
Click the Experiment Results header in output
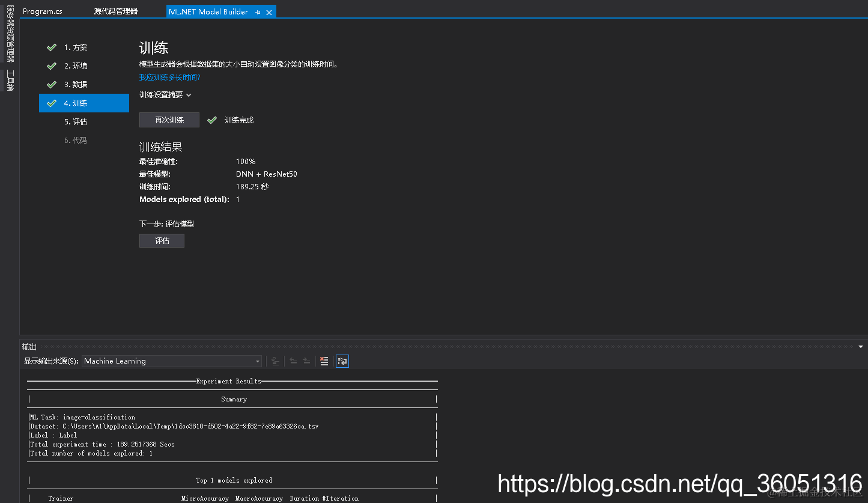(x=229, y=381)
